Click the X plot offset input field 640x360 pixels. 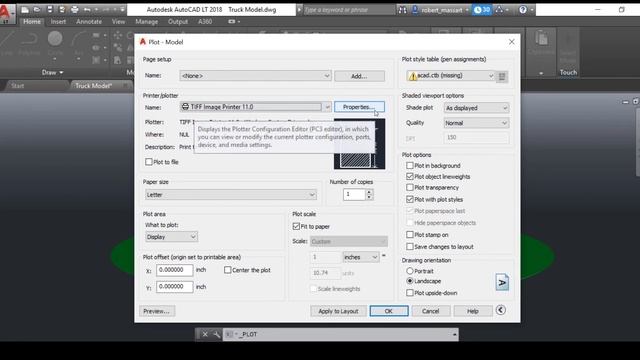click(174, 270)
